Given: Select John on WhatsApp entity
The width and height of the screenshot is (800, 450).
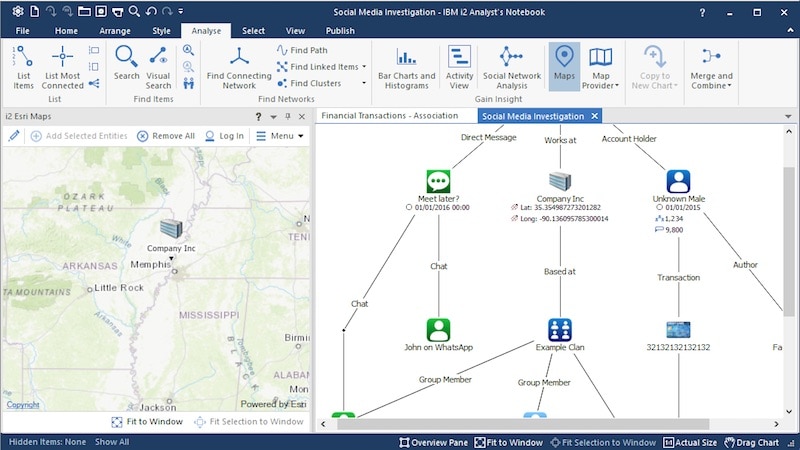Looking at the screenshot, I should click(x=438, y=330).
